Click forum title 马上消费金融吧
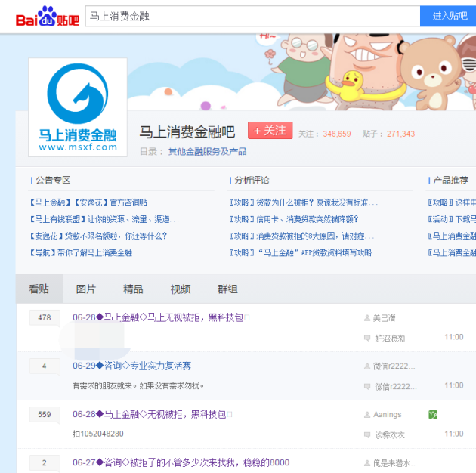This screenshot has width=476, height=473. coord(187,132)
